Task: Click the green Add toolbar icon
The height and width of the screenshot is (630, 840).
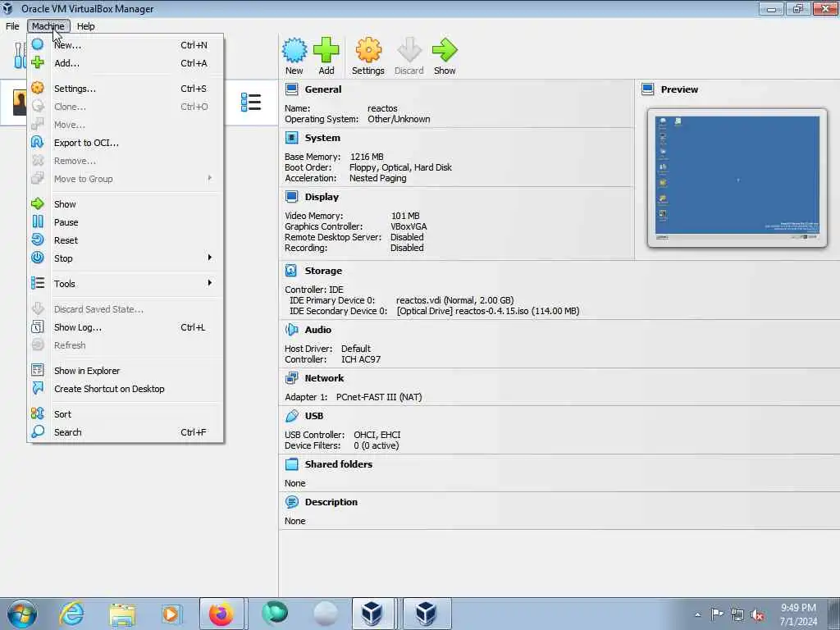Action: click(326, 50)
